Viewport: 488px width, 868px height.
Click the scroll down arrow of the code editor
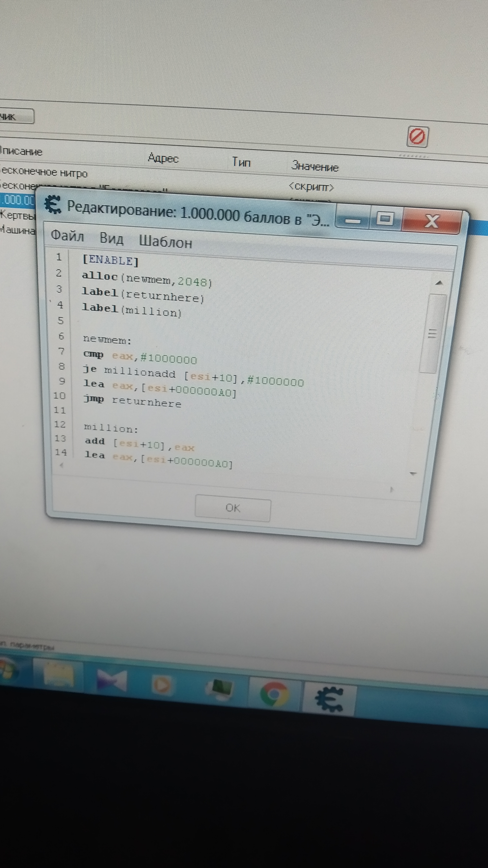(x=413, y=473)
